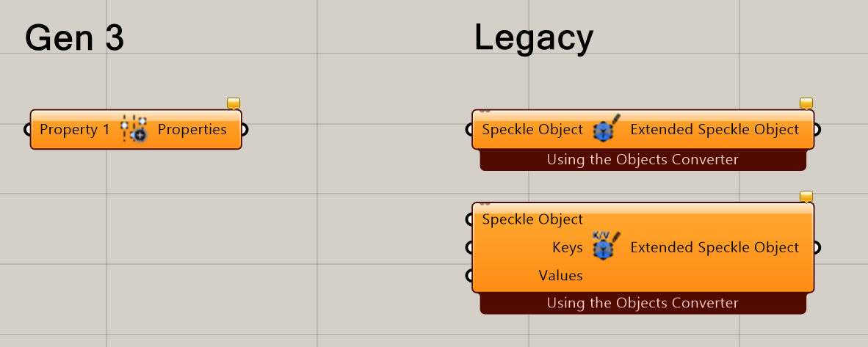Click the lower "Using the Objects Converter" banner
This screenshot has height=347, width=868.
tap(643, 303)
